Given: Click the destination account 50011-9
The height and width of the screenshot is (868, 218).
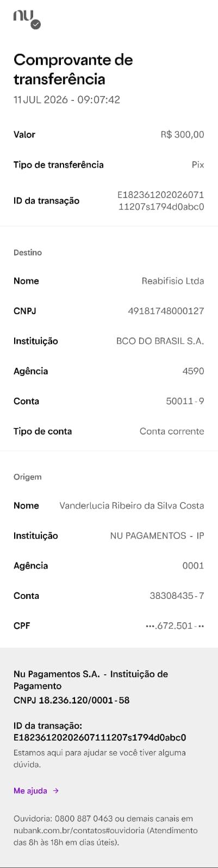Looking at the screenshot, I should coord(185,401).
